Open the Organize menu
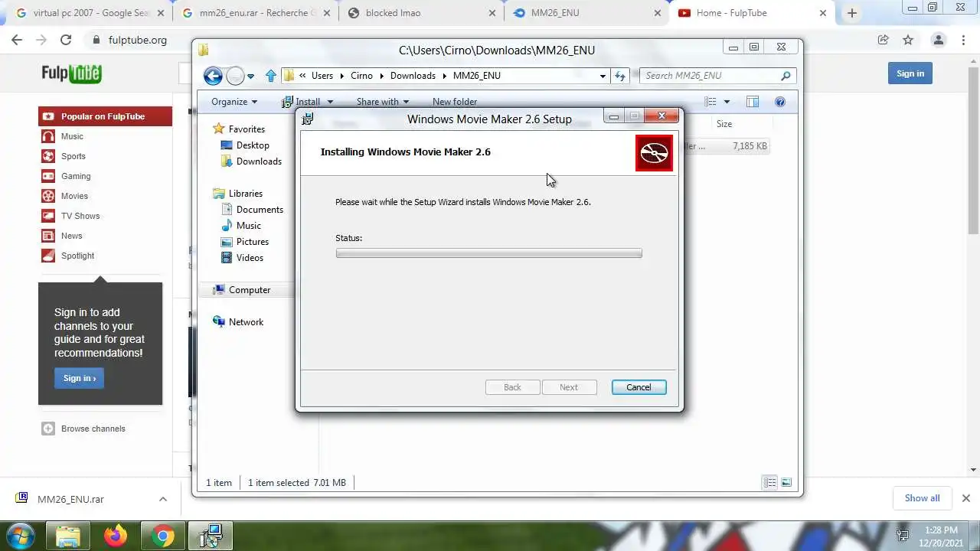 pos(234,102)
